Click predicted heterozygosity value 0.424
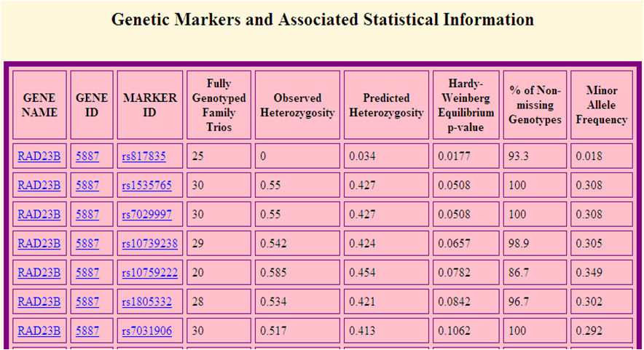This screenshot has width=644, height=350. [362, 243]
